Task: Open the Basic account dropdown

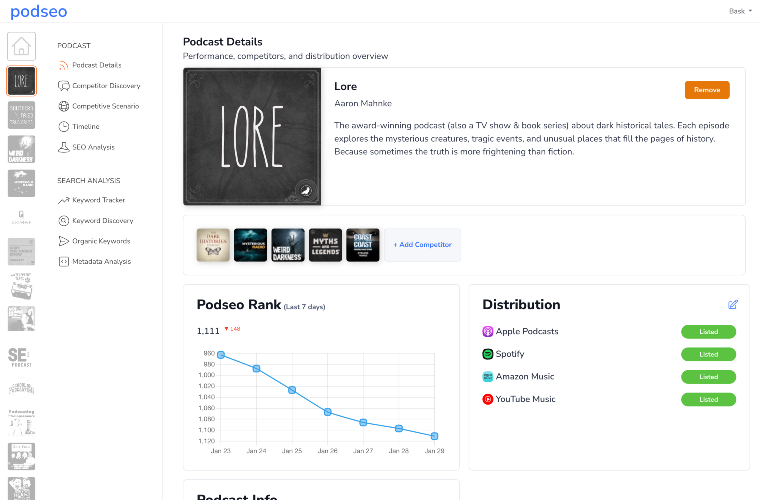Action: (740, 11)
